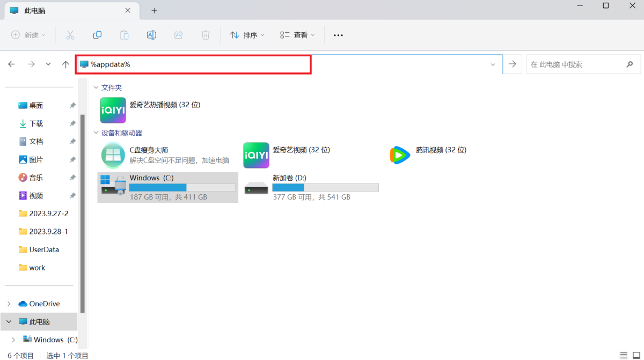Viewport: 644px width, 360px height.
Task: Open the 排序 sort dropdown
Action: [x=247, y=35]
